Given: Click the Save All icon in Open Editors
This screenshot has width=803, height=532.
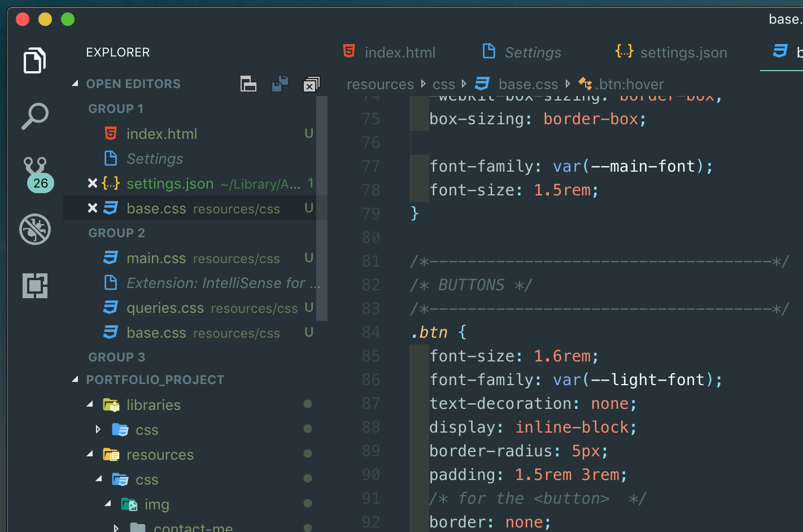Looking at the screenshot, I should [x=280, y=84].
